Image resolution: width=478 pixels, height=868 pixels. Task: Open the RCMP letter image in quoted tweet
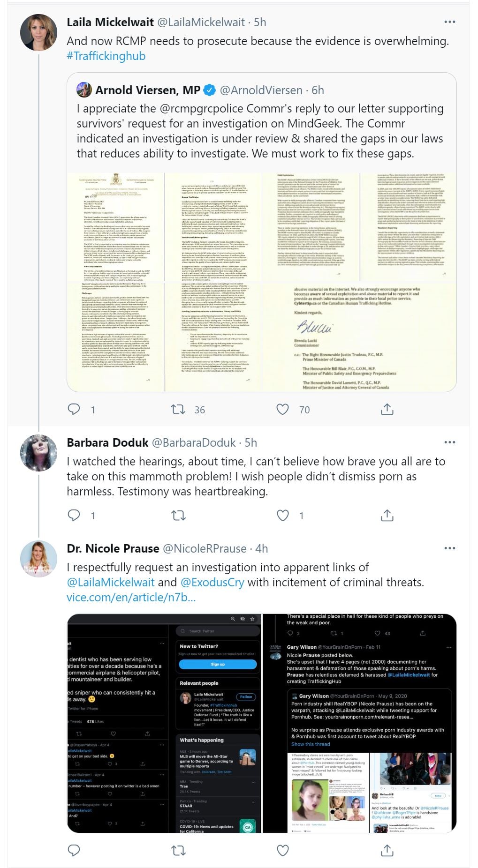(262, 282)
